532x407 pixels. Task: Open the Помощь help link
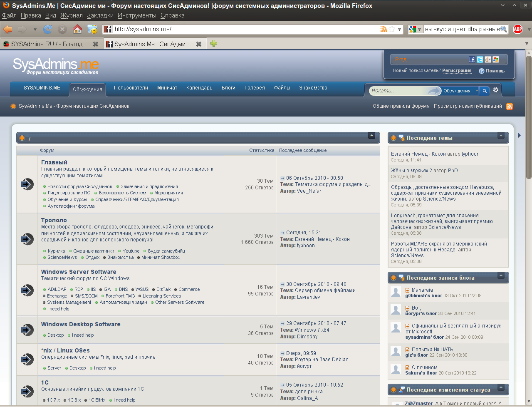click(x=492, y=71)
